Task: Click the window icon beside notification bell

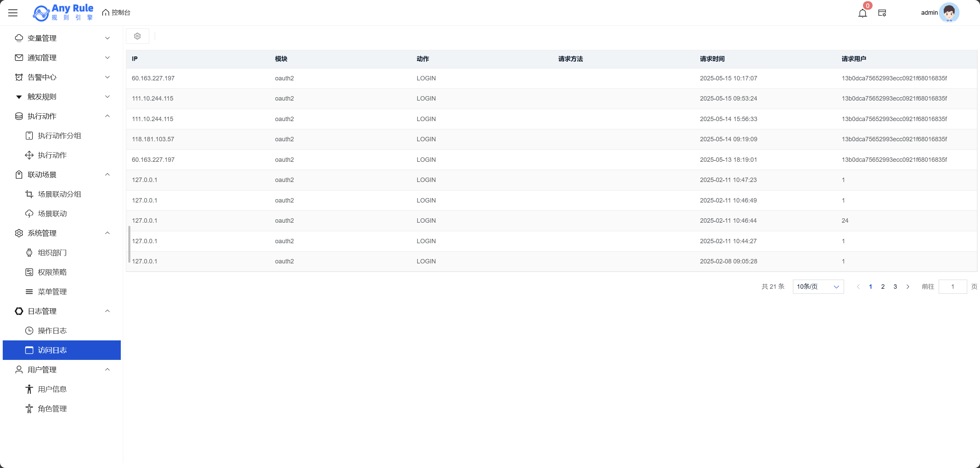Action: 882,13
